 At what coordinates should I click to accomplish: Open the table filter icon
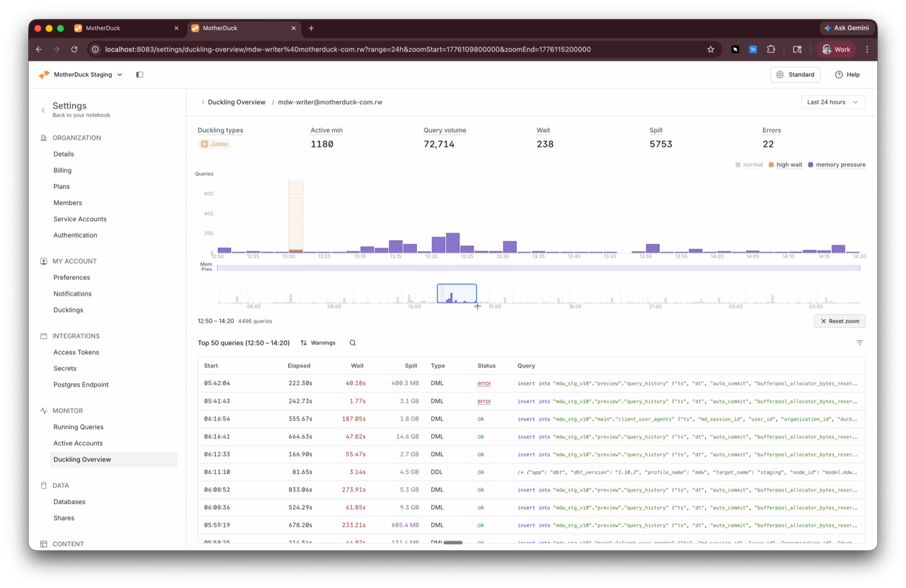coord(860,343)
